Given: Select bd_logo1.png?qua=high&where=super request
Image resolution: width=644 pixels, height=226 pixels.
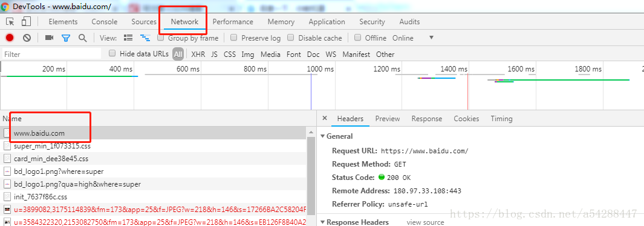Looking at the screenshot, I should 153,184.
